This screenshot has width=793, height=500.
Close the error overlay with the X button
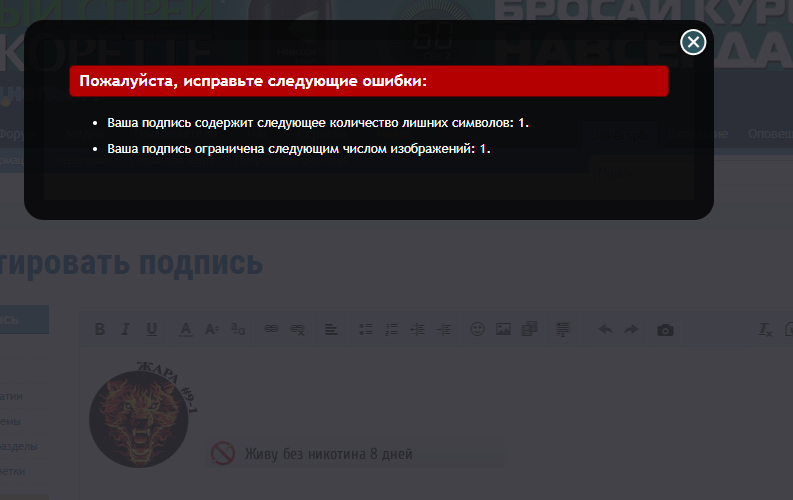coord(693,42)
